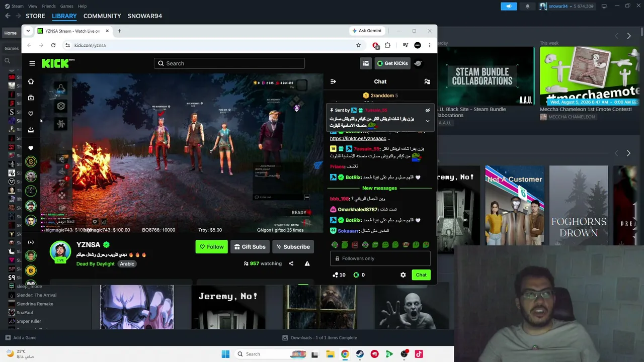
Task: Open the linktr.ee/yznsaacc chat link
Action: pos(358,139)
